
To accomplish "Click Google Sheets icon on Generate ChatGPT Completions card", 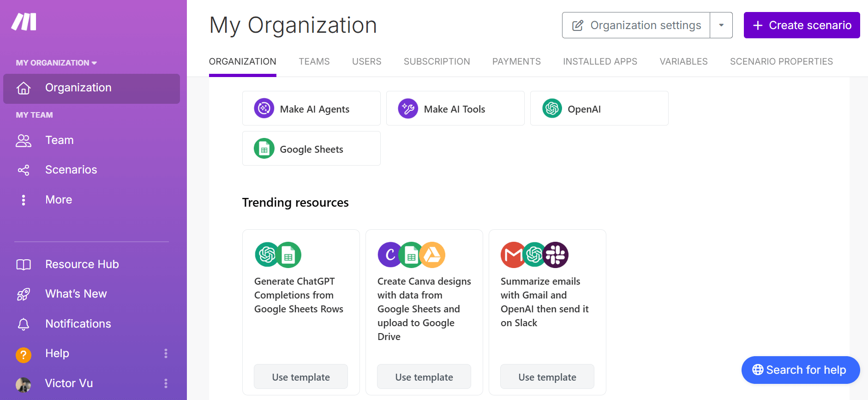I will 289,255.
